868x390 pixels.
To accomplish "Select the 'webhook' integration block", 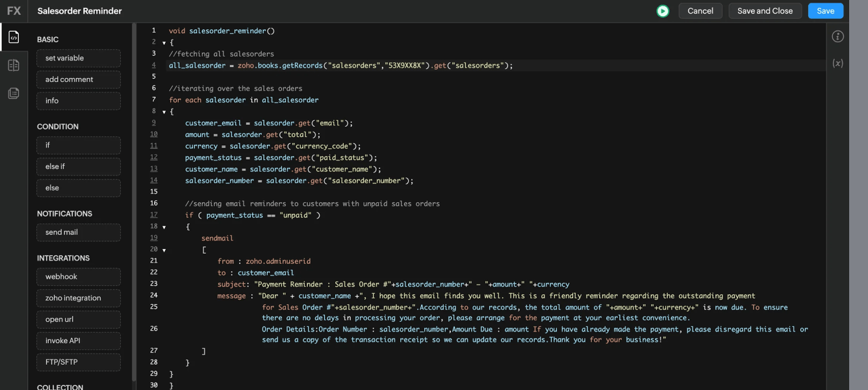I will [x=79, y=276].
